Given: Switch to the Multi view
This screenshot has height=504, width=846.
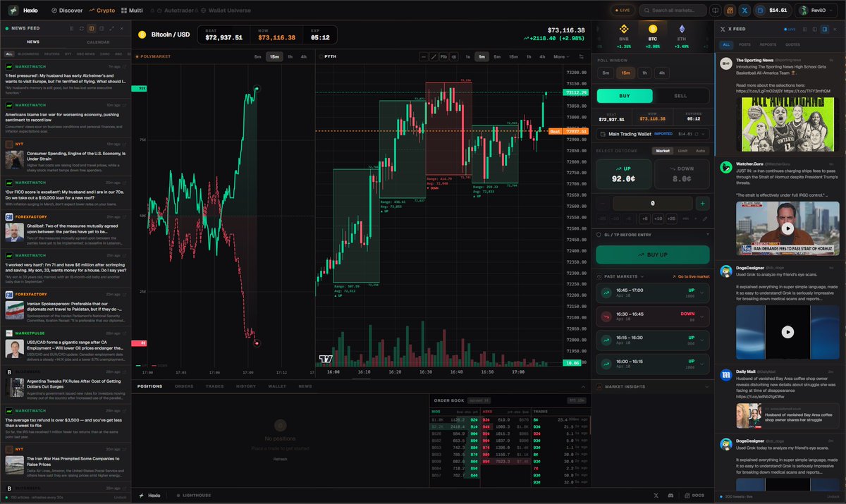Looking at the screenshot, I should [x=132, y=11].
